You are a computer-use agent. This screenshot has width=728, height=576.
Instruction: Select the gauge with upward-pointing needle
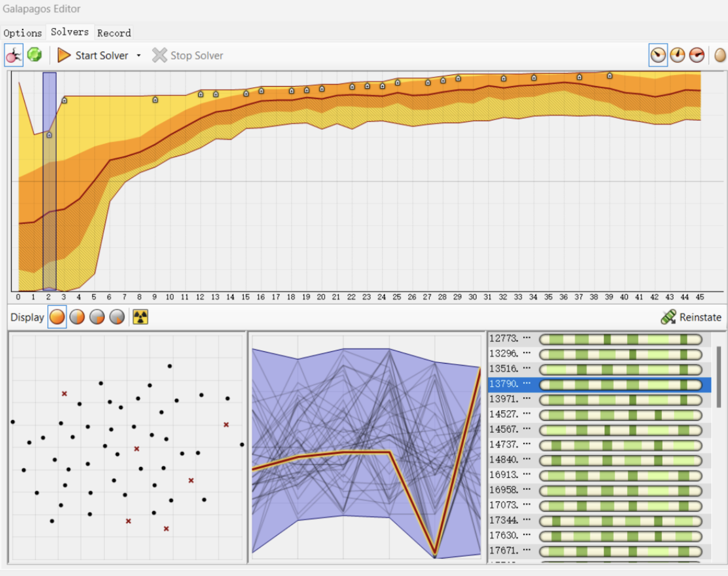677,55
